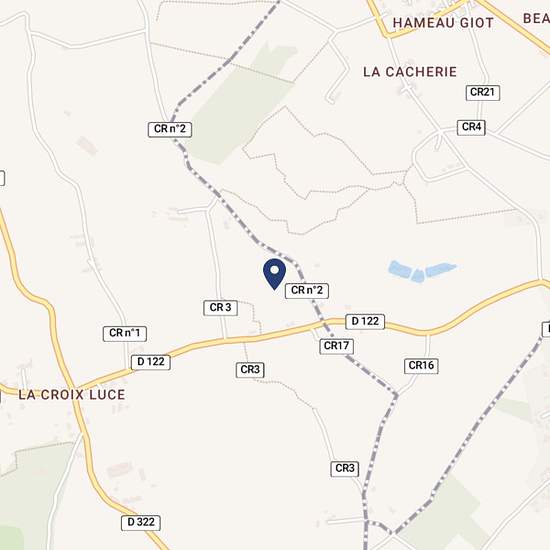Click the D 122 shield right of CR n°2
Image resolution: width=550 pixels, height=550 pixels.
(x=365, y=321)
